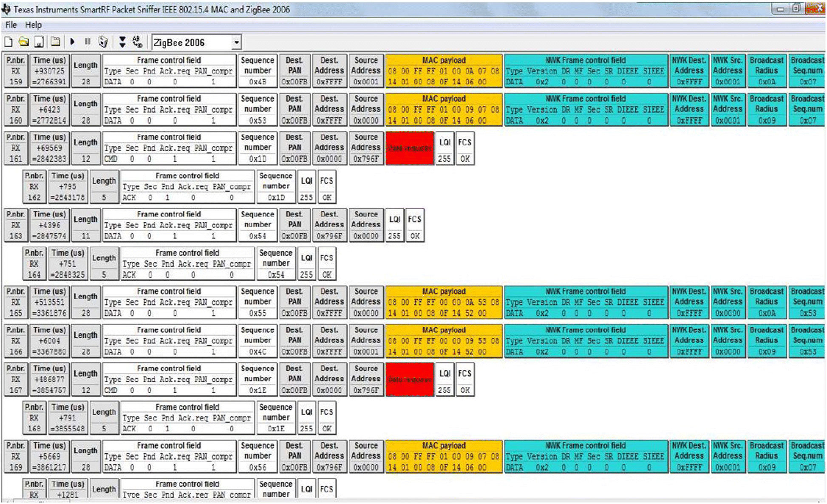Click Dest. PAN 0x00FB in packet 160

click(295, 109)
